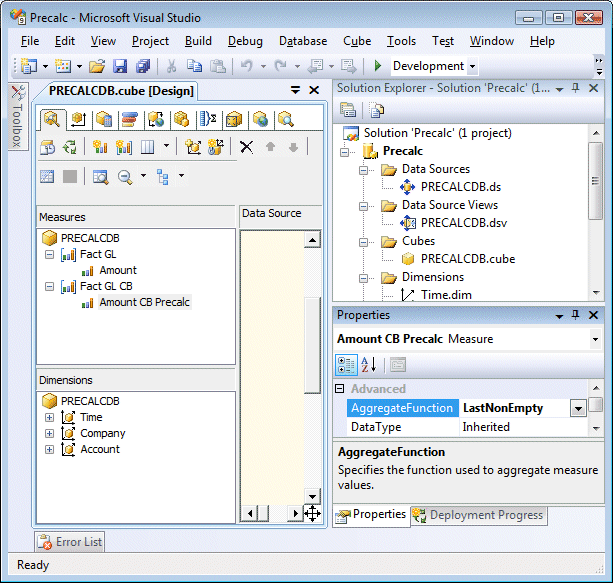Collapse the Fact GL CB measure group
The width and height of the screenshot is (613, 583).
pos(49,287)
